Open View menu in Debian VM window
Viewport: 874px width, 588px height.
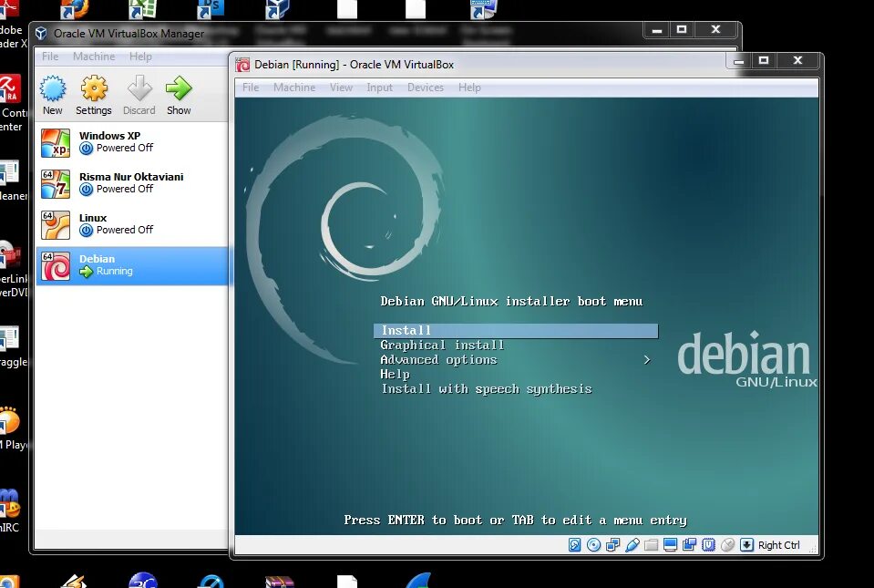341,88
